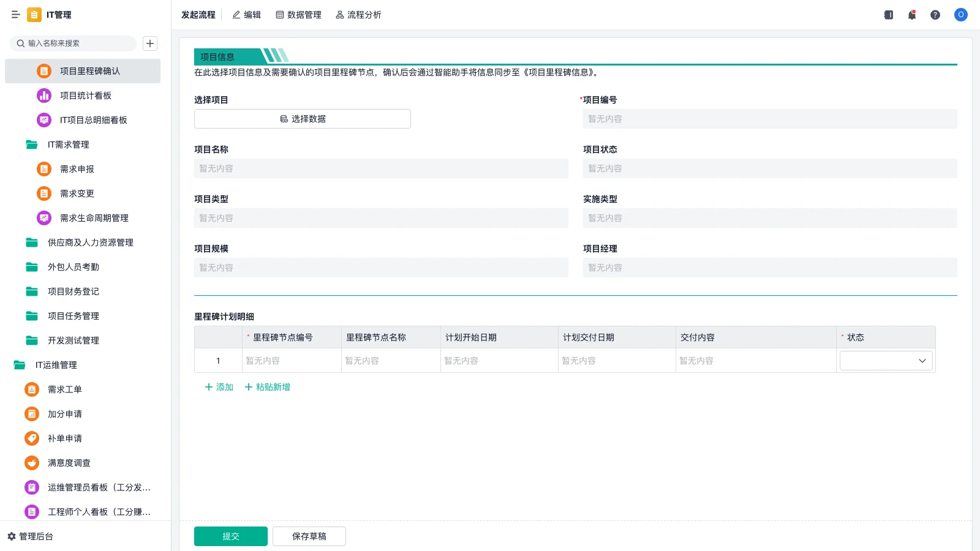Open 项目里程碑确认 in sidebar
The height and width of the screenshot is (551, 980).
83,71
